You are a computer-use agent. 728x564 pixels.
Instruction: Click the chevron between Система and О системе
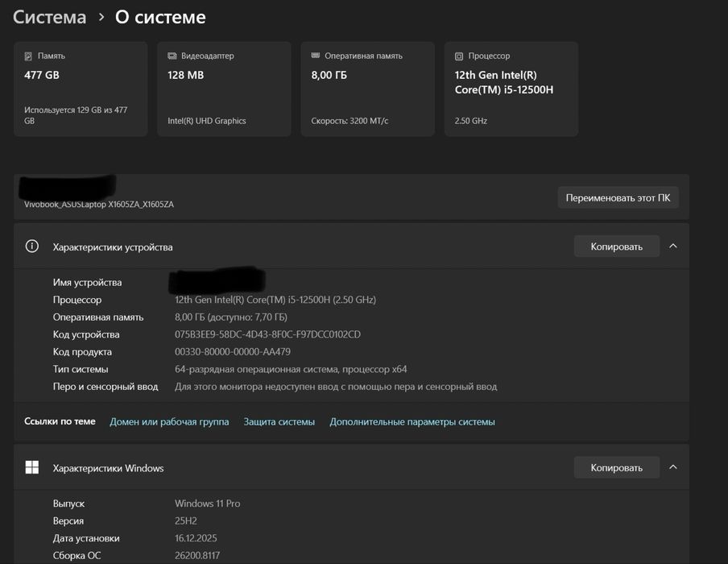[101, 18]
